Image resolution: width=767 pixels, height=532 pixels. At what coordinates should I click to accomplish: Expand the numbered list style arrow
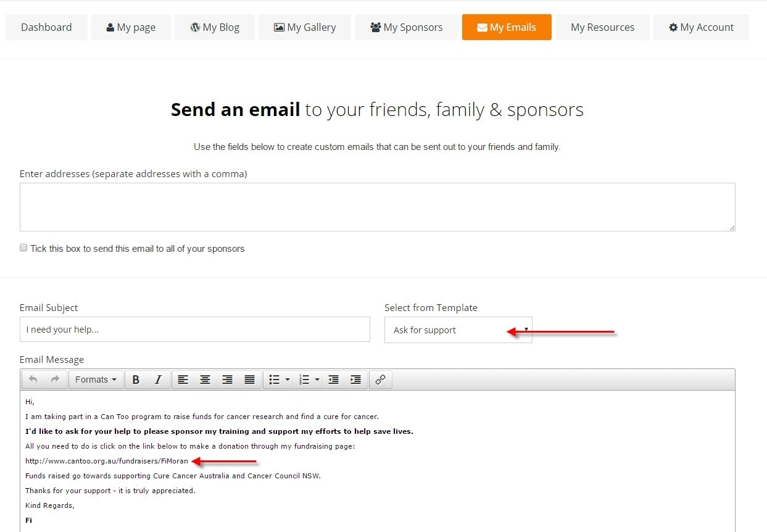317,380
